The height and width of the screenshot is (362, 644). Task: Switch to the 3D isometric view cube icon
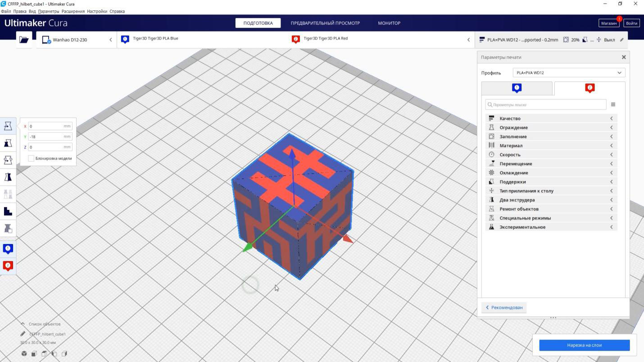[x=24, y=354]
